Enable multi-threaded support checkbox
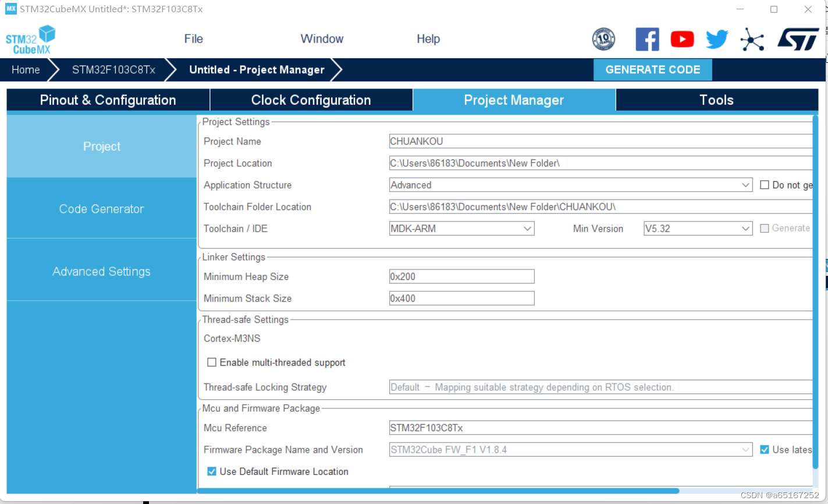Viewport: 828px width, 504px height. point(212,363)
